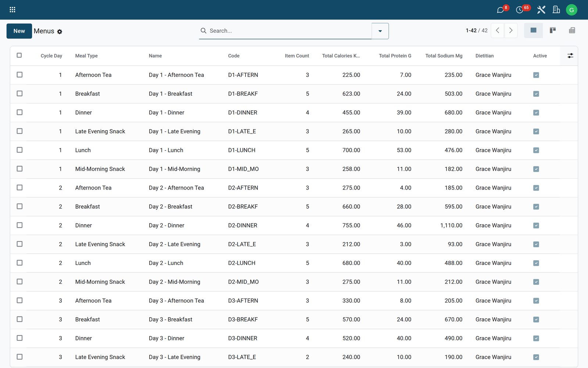Go to next page of records
Viewport: 588px width, 368px height.
coord(511,31)
